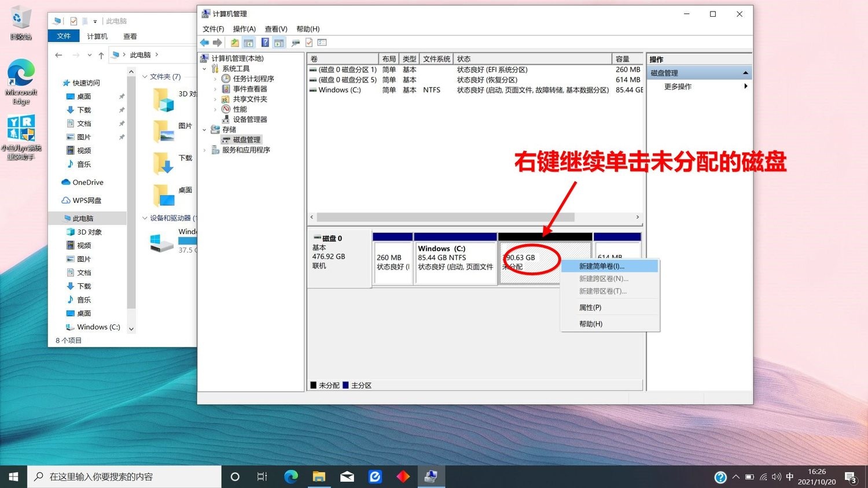Click the blue Back arrow in toolbar
This screenshot has height=488, width=868.
(x=204, y=43)
